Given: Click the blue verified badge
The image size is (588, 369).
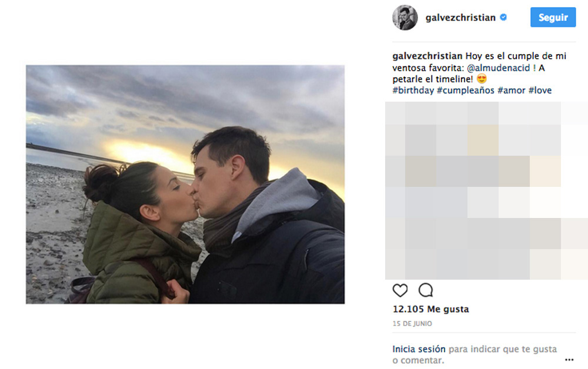Looking at the screenshot, I should [x=503, y=17].
